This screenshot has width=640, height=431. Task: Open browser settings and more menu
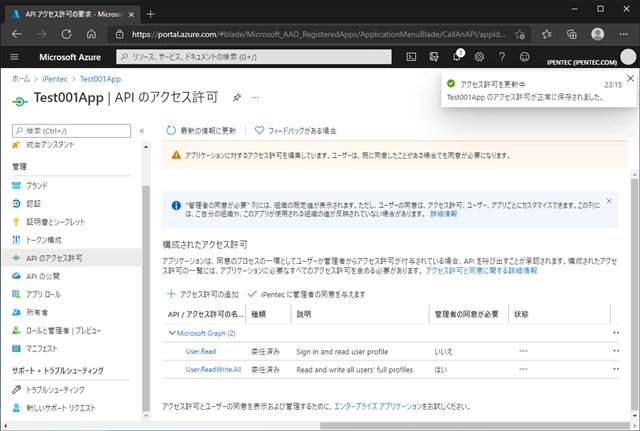(x=624, y=34)
